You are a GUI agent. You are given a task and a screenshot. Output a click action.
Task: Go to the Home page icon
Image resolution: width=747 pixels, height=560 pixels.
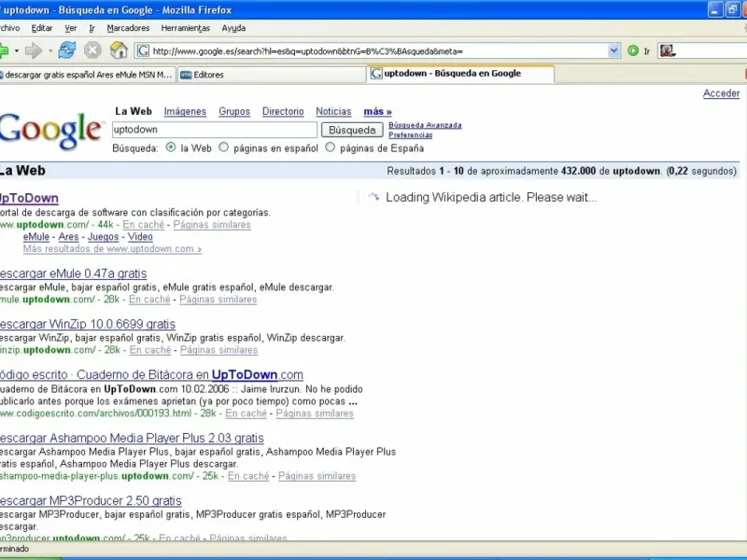(x=119, y=50)
